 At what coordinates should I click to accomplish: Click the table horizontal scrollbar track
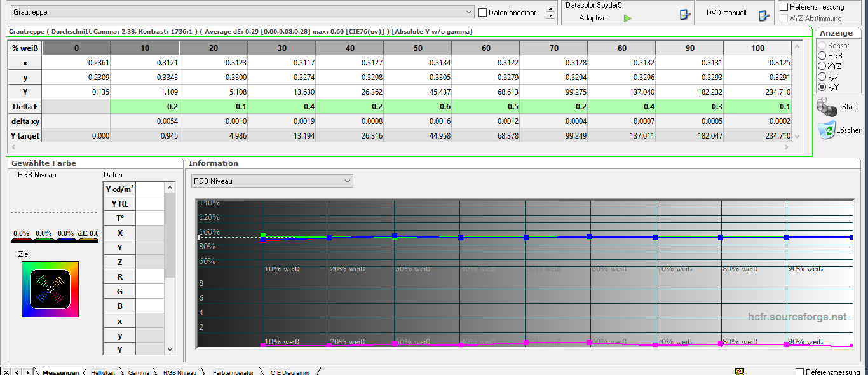click(x=400, y=147)
